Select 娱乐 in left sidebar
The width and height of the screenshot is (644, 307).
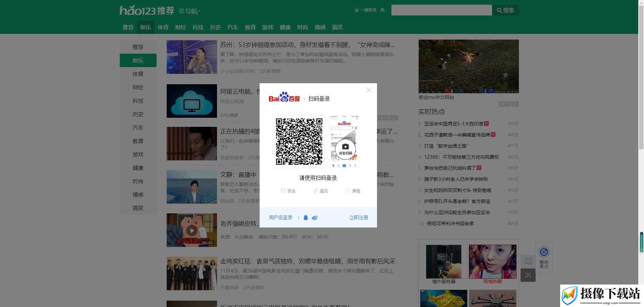pos(138,60)
